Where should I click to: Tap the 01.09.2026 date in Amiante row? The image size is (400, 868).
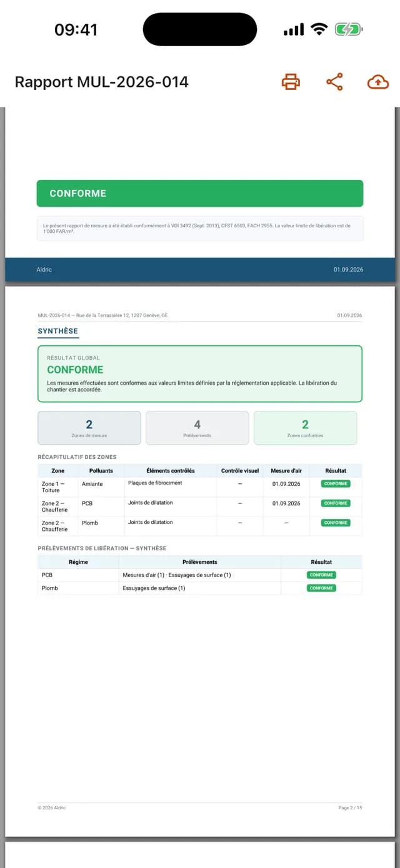pos(286,484)
